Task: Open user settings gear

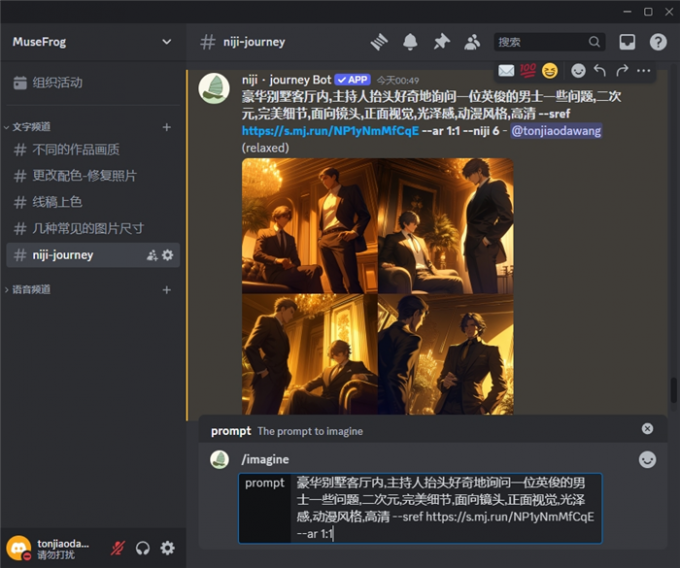Action: [167, 548]
